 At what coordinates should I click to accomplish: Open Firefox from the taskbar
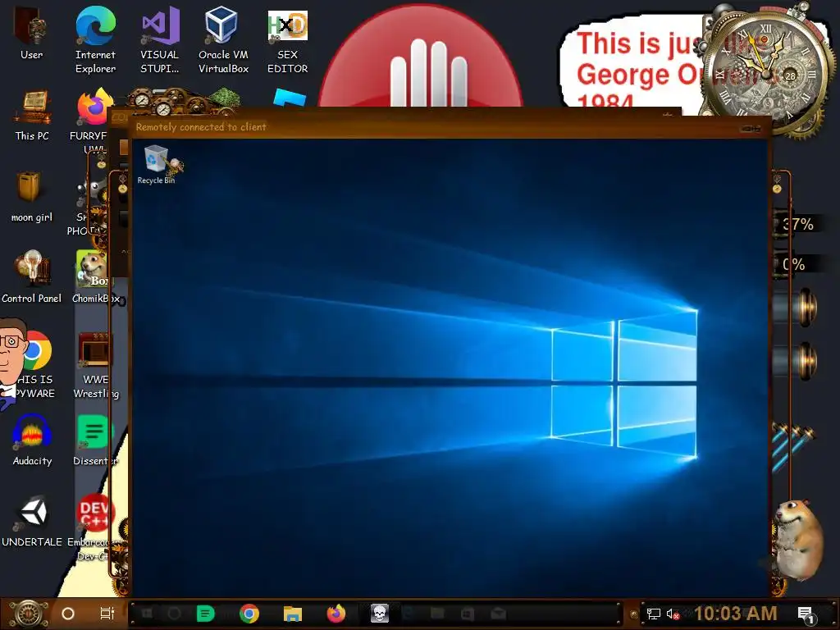tap(336, 614)
